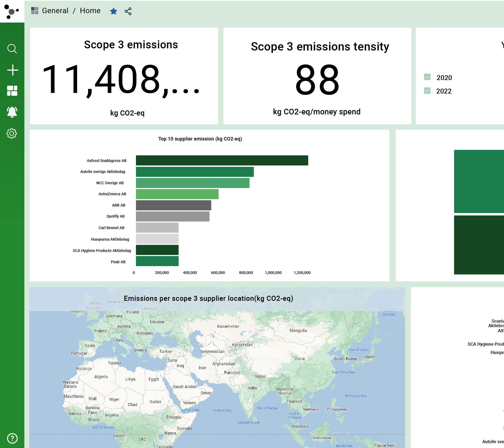The height and width of the screenshot is (448, 504).
Task: Click the Autoliv sverige Aktiebolag bar
Action: point(195,172)
